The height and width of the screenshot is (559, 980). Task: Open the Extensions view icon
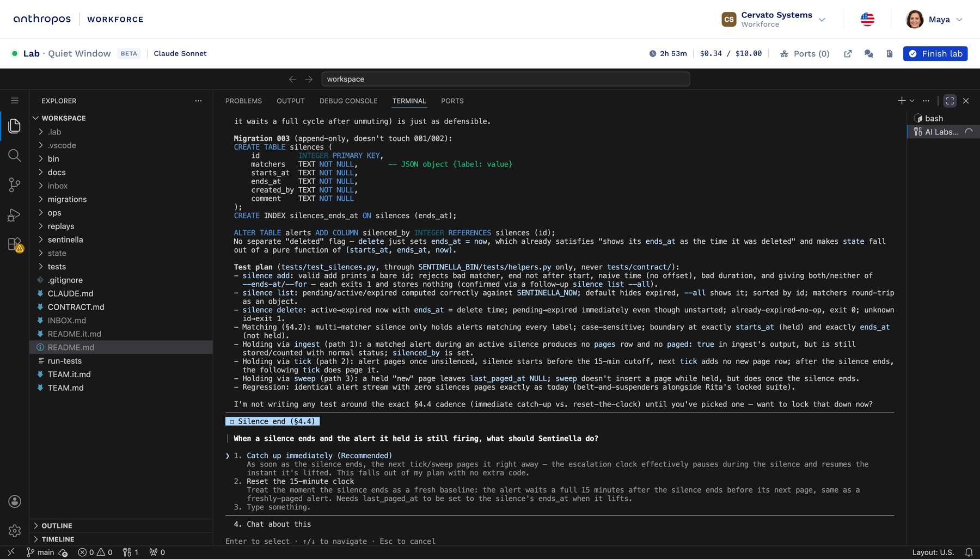pos(15,244)
